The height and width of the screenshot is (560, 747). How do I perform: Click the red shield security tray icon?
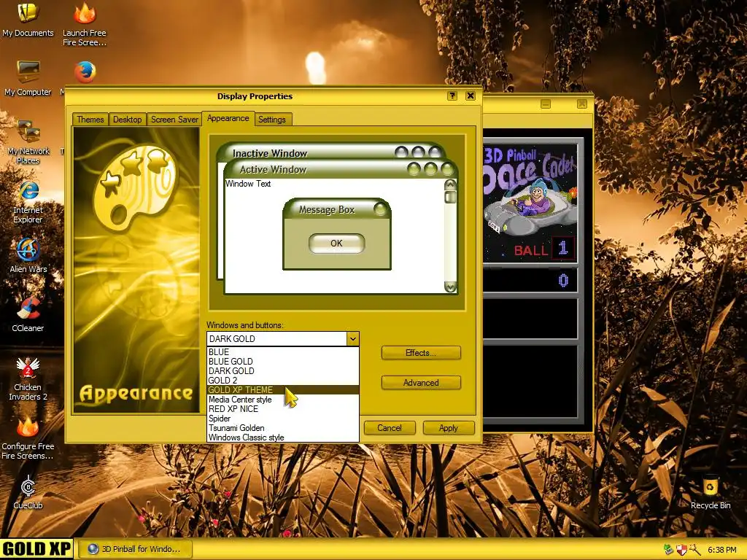681,550
